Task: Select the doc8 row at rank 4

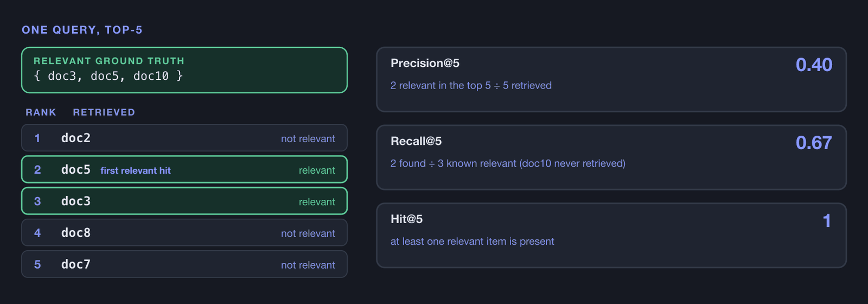Action: (x=184, y=232)
